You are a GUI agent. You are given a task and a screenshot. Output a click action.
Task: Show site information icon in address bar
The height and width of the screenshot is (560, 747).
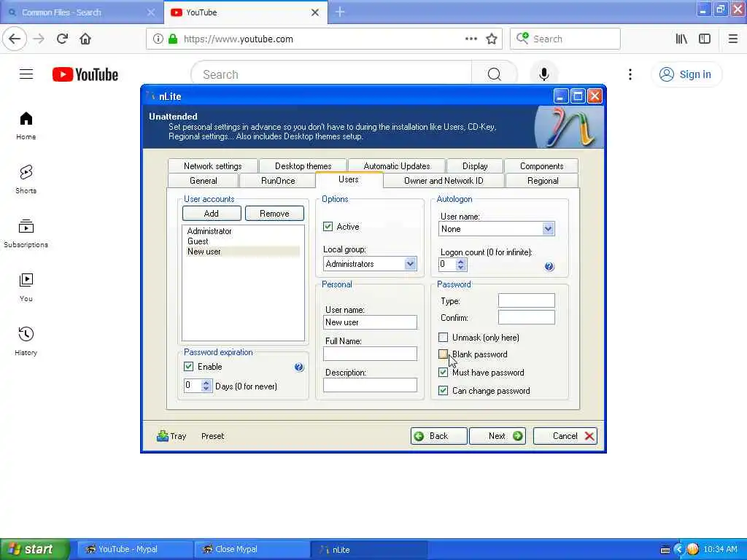[158, 39]
